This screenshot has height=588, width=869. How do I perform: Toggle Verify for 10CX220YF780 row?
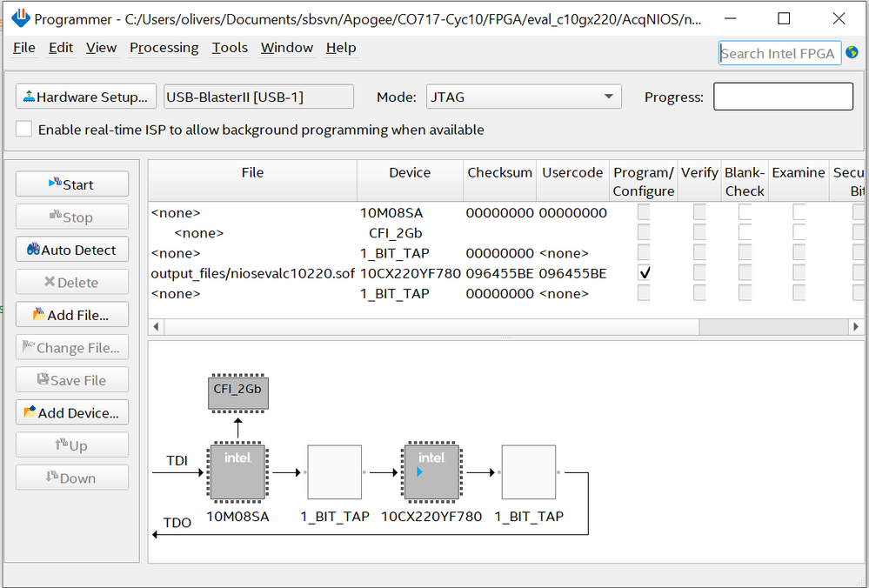pos(699,272)
